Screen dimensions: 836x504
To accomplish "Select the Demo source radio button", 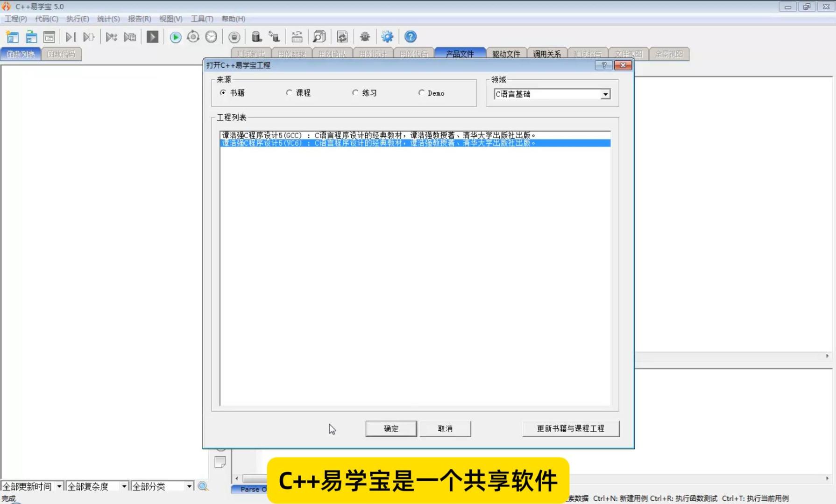I will pyautogui.click(x=422, y=93).
